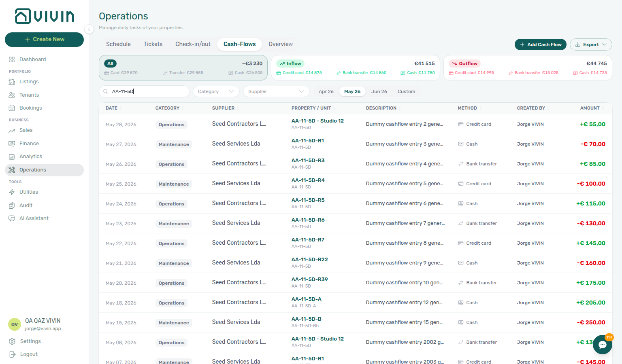Open property link AA-11-5D-R1 on May 27
Screen dimensions: 622x364
pyautogui.click(x=308, y=141)
